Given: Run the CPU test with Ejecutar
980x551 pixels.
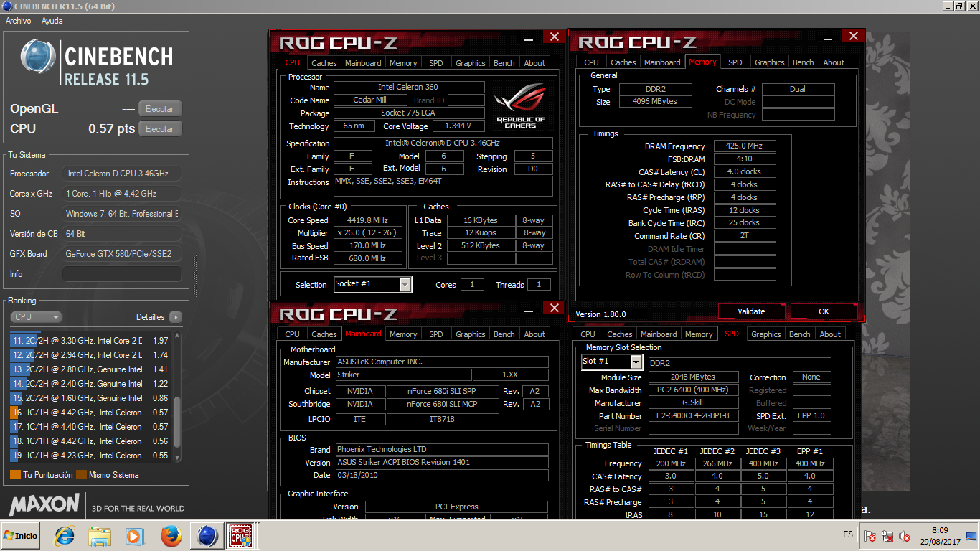Looking at the screenshot, I should pyautogui.click(x=160, y=129).
